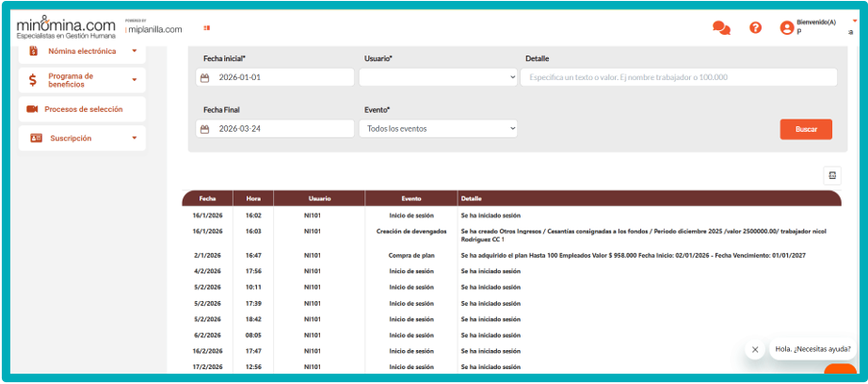Click the Detalle text input field
Viewport: 868px width, 384px height.
pyautogui.click(x=678, y=77)
